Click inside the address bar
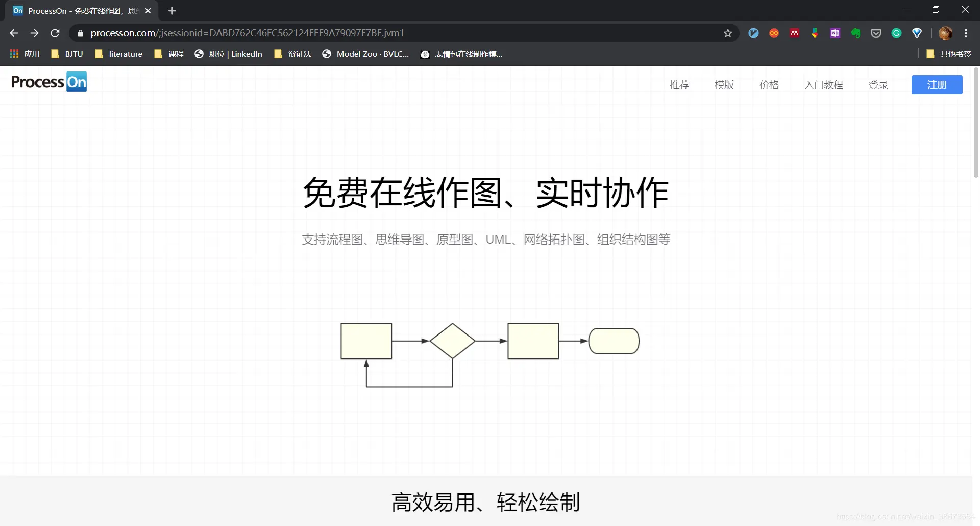The height and width of the screenshot is (526, 980). (357, 33)
